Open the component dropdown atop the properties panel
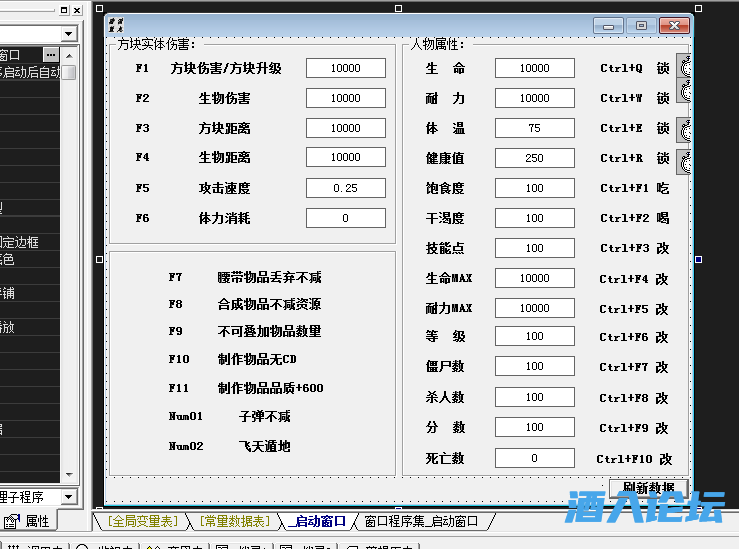739x549 pixels. tap(68, 34)
